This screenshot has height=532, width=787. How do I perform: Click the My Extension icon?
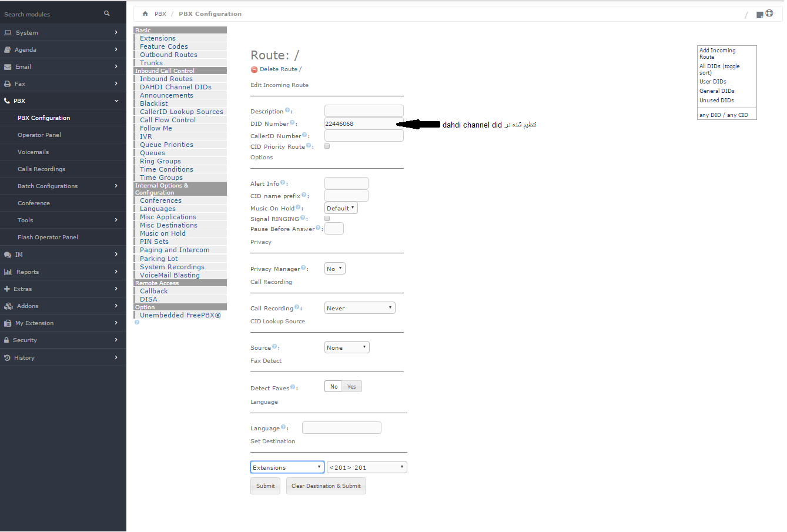click(8, 323)
